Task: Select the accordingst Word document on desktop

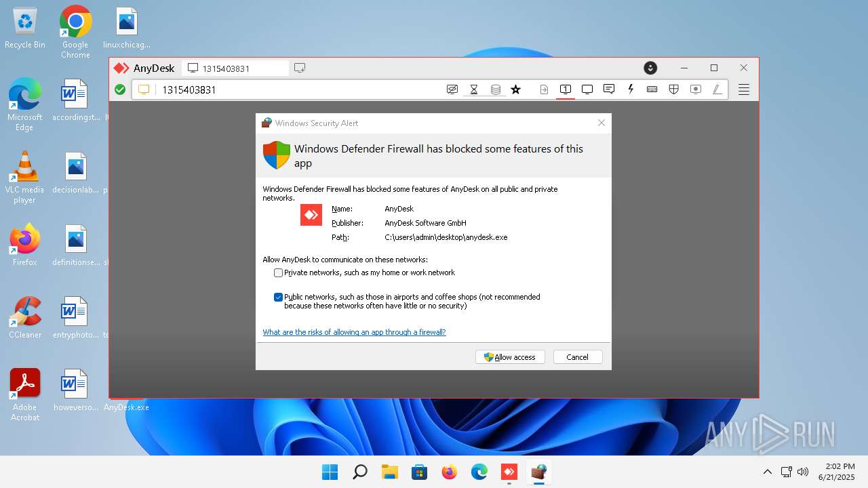Action: [75, 101]
